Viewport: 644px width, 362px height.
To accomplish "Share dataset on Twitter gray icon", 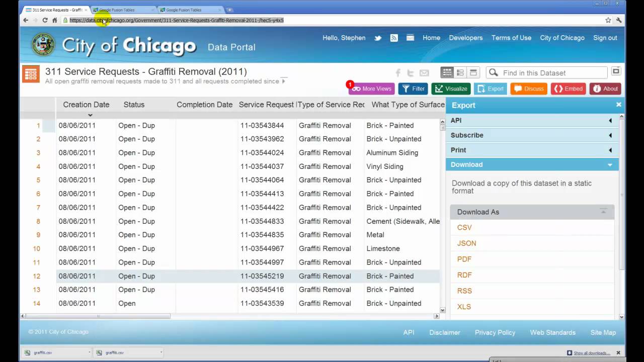I will [x=411, y=73].
